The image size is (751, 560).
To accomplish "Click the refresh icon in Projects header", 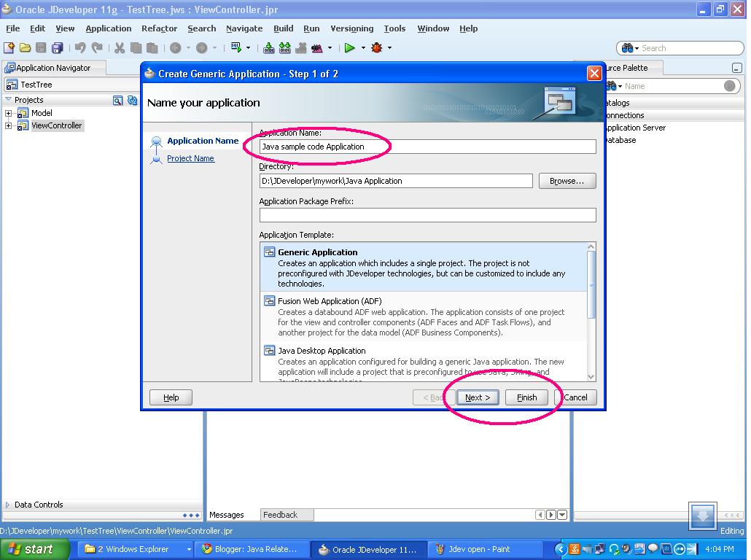I will pos(132,100).
